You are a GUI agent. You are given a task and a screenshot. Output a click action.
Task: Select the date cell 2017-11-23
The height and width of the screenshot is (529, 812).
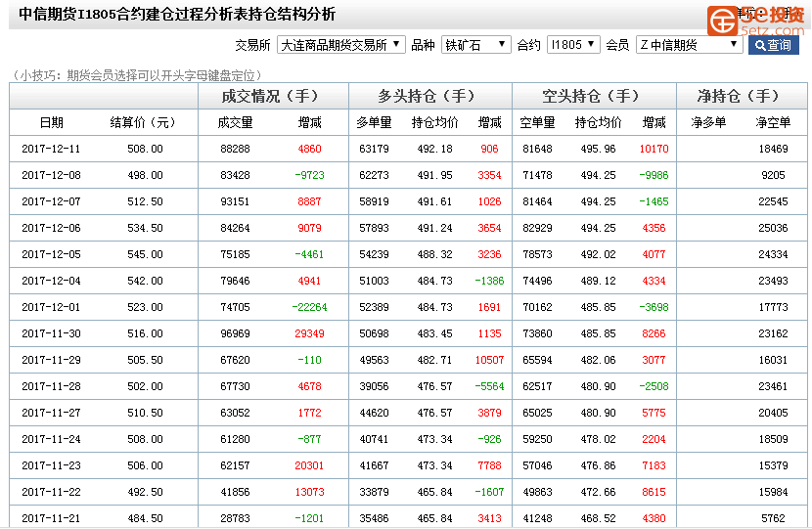point(51,465)
